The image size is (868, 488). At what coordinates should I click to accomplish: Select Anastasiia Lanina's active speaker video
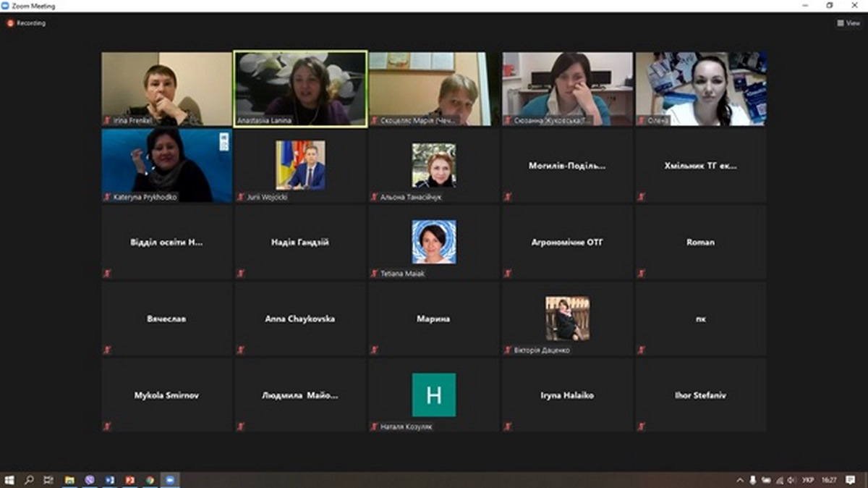pyautogui.click(x=300, y=87)
